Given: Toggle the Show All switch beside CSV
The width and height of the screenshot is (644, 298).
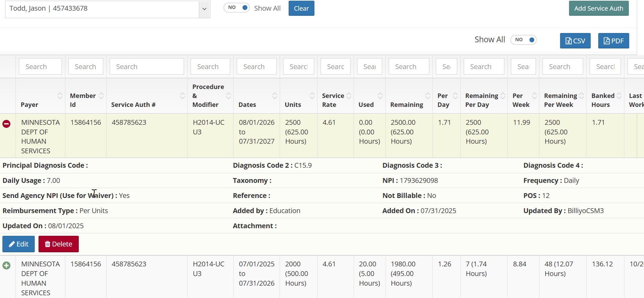Looking at the screenshot, I should 524,40.
